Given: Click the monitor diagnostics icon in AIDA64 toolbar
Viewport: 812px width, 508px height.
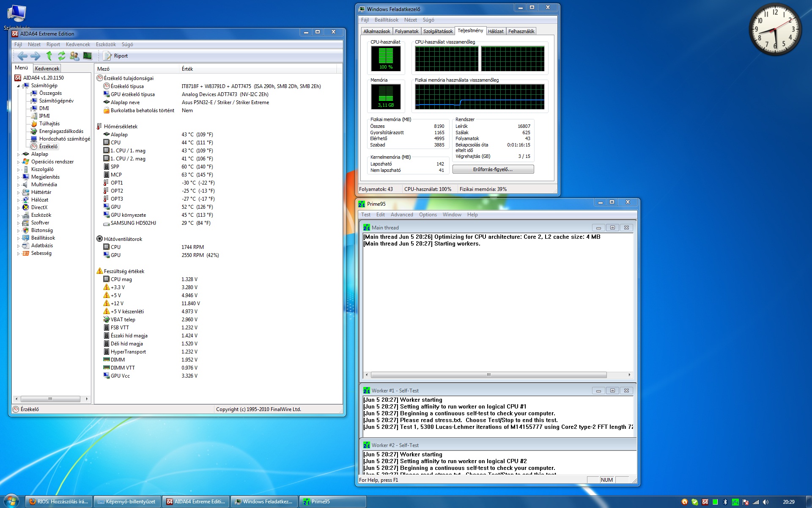Looking at the screenshot, I should pos(88,56).
